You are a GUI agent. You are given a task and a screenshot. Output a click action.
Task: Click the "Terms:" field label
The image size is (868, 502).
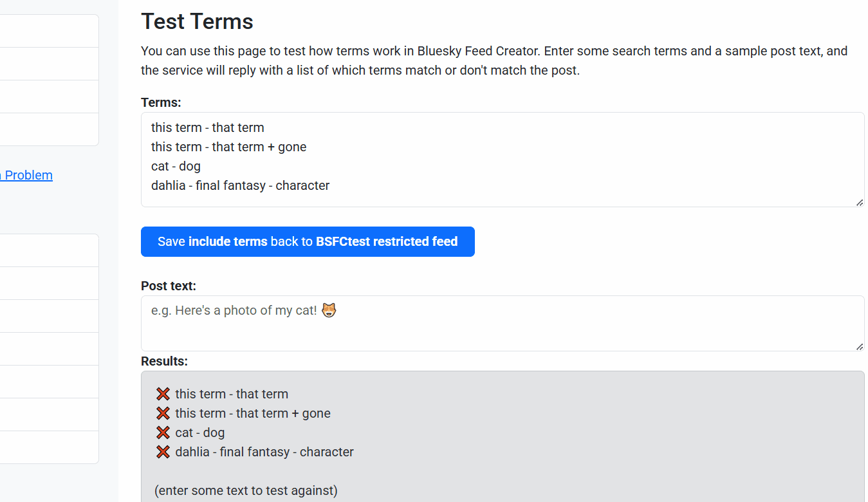(161, 102)
